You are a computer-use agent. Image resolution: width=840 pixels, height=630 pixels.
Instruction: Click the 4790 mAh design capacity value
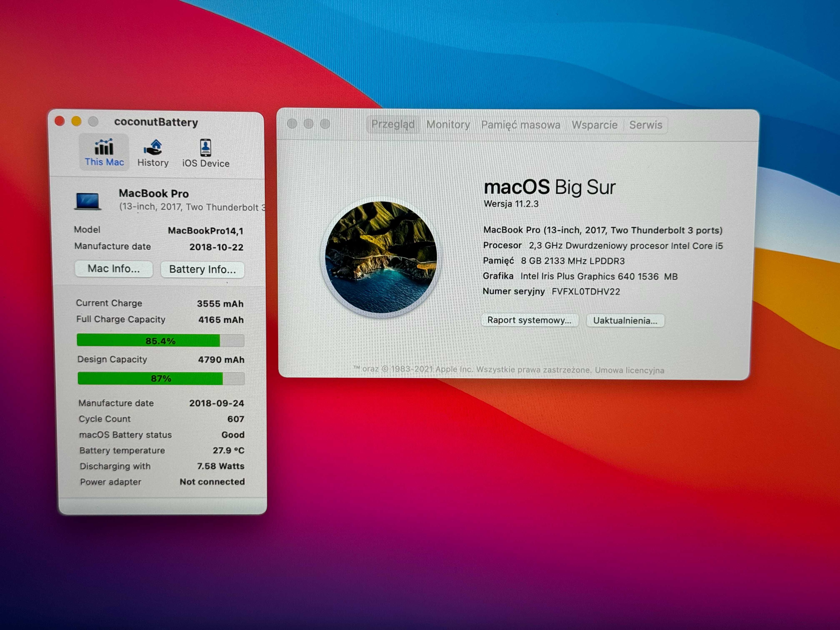coord(221,360)
